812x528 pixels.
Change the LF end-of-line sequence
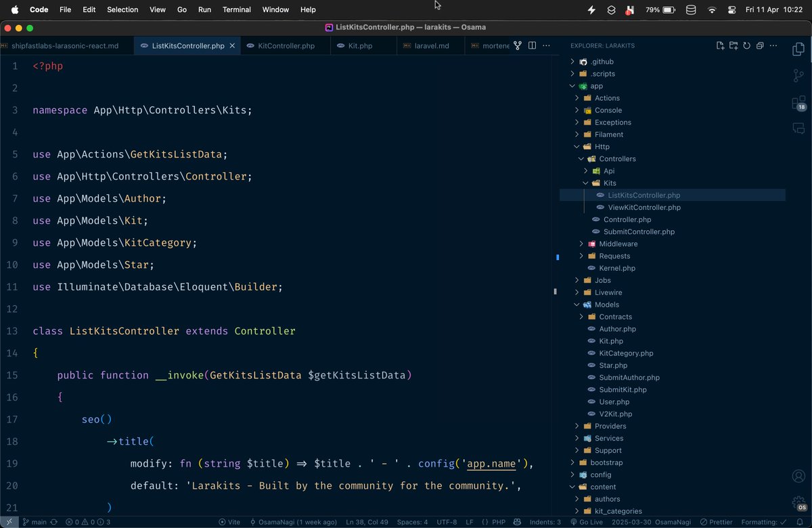pyautogui.click(x=470, y=522)
